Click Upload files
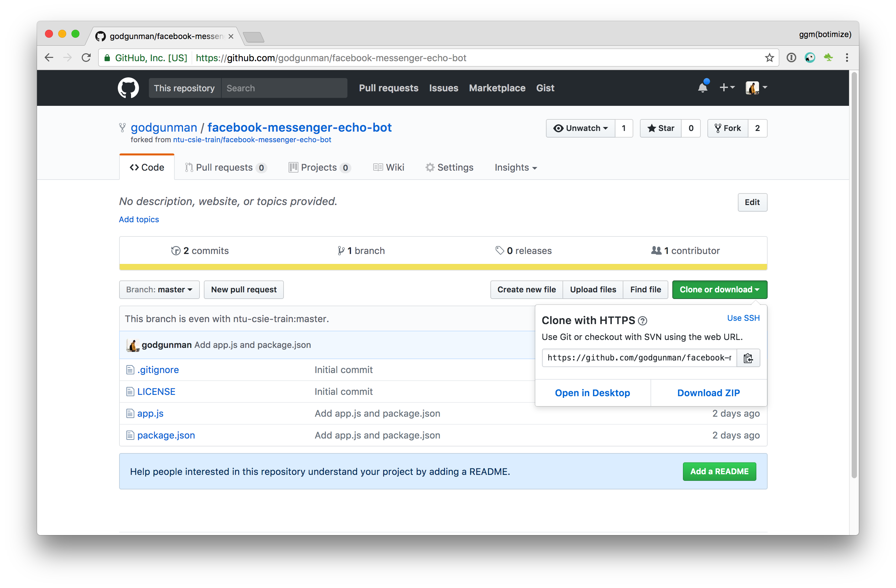 point(593,290)
